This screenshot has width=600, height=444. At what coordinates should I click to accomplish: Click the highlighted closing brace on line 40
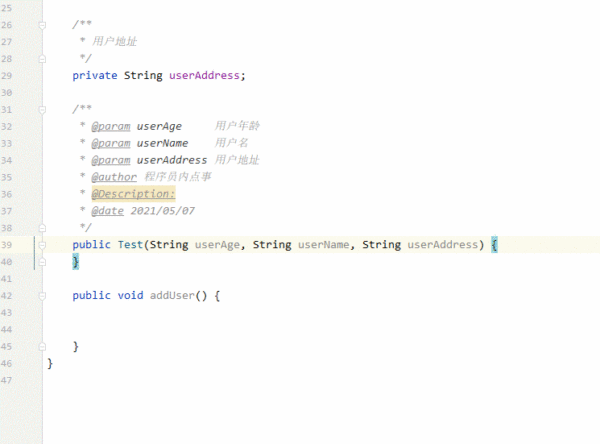click(x=75, y=261)
